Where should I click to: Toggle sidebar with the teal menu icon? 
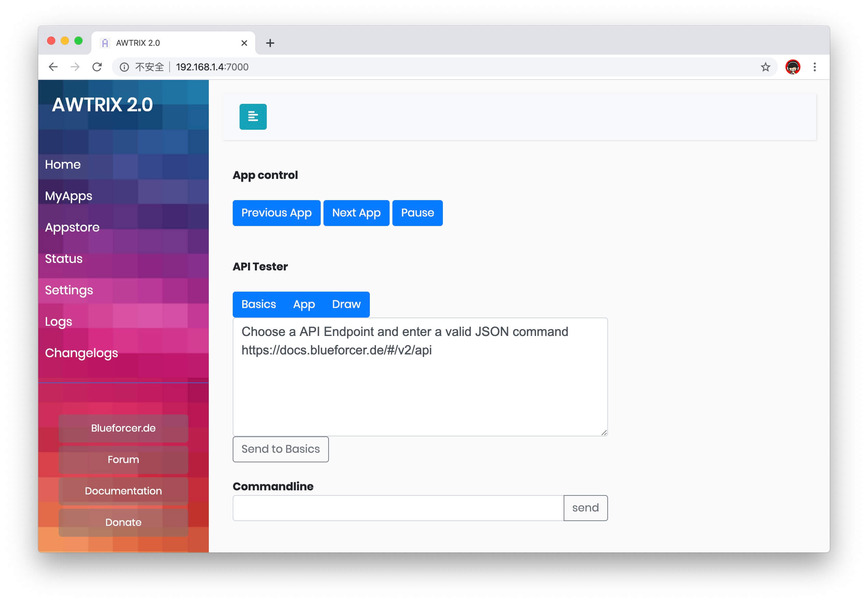[252, 116]
